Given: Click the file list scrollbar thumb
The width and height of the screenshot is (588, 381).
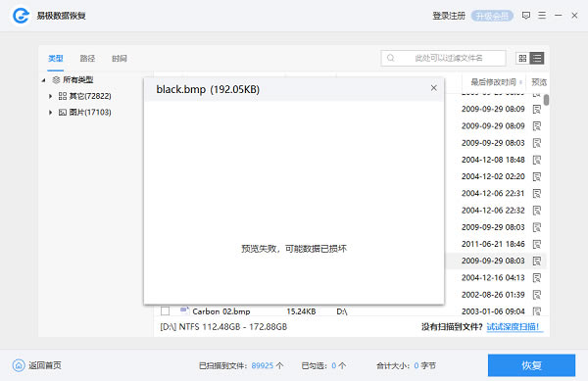Looking at the screenshot, I should coord(547,100).
